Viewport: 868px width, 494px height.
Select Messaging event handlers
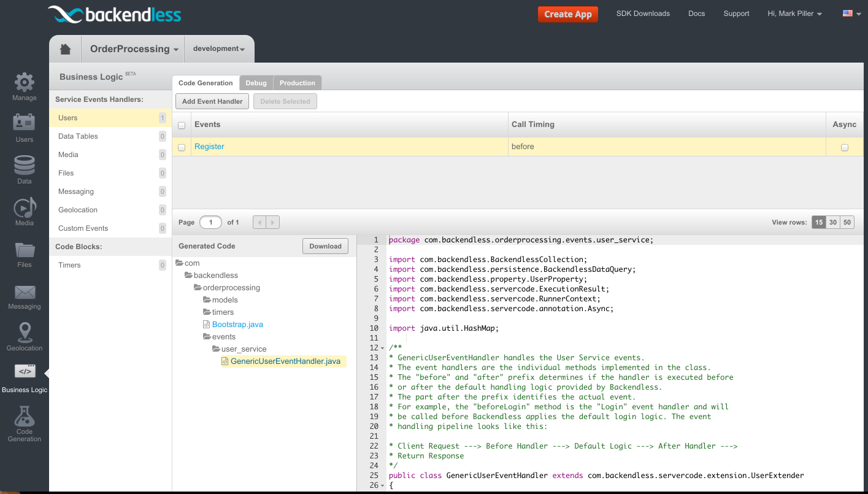coord(110,191)
